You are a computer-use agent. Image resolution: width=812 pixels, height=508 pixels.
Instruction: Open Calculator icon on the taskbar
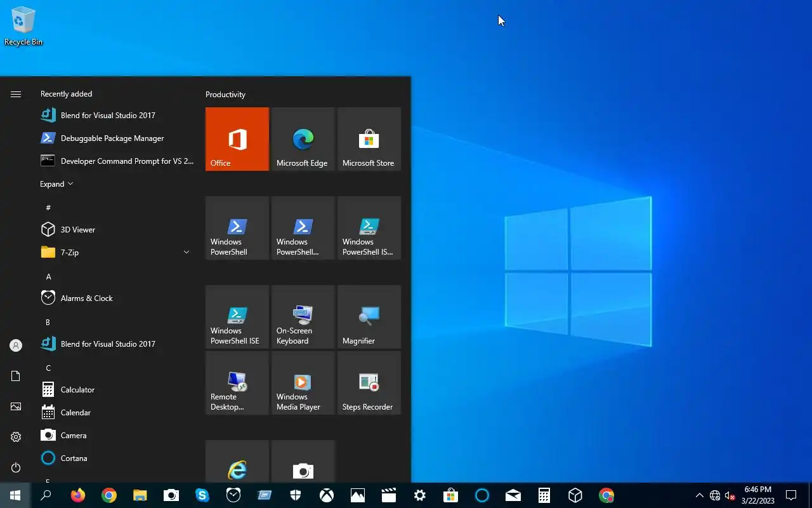pos(544,495)
